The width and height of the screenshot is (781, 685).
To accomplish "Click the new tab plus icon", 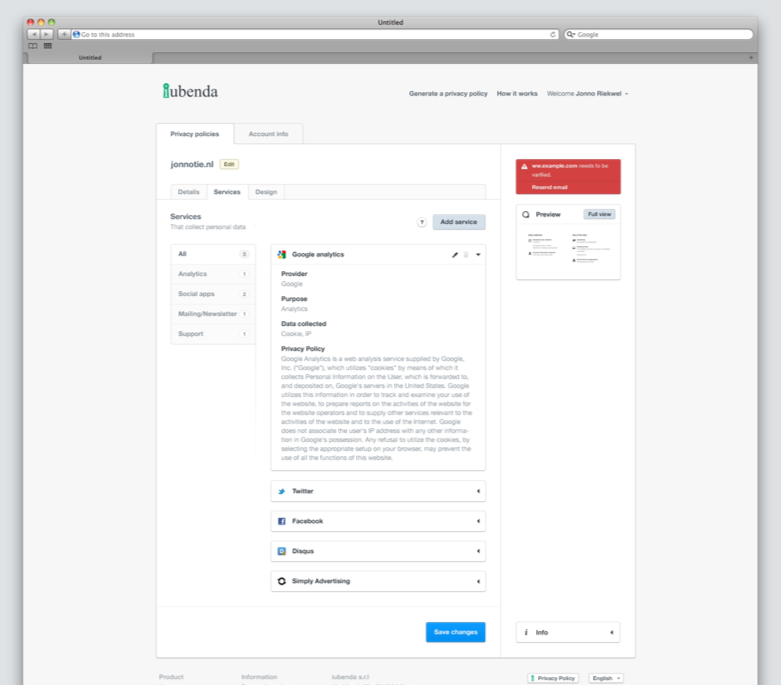I will pos(751,58).
